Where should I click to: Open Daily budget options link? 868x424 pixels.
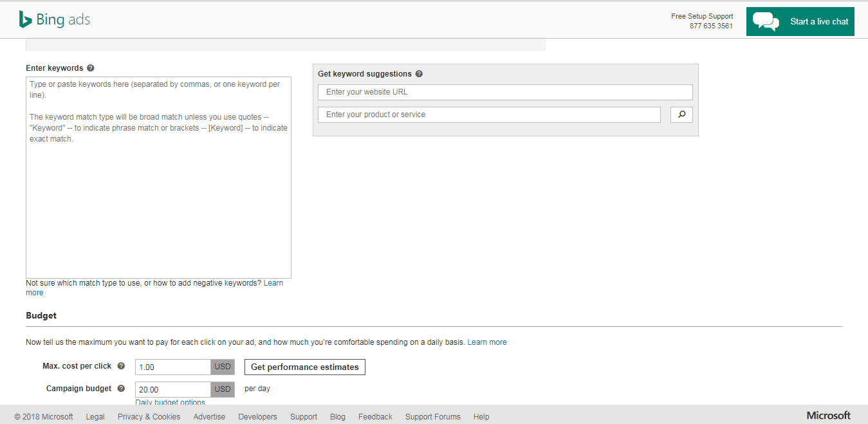coord(170,402)
